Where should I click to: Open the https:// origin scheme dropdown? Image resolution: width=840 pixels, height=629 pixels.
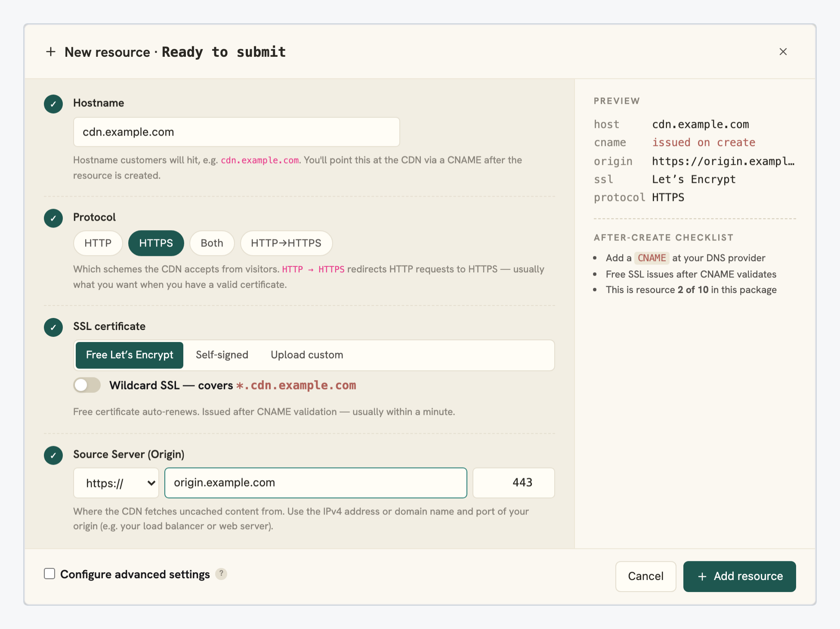click(116, 483)
